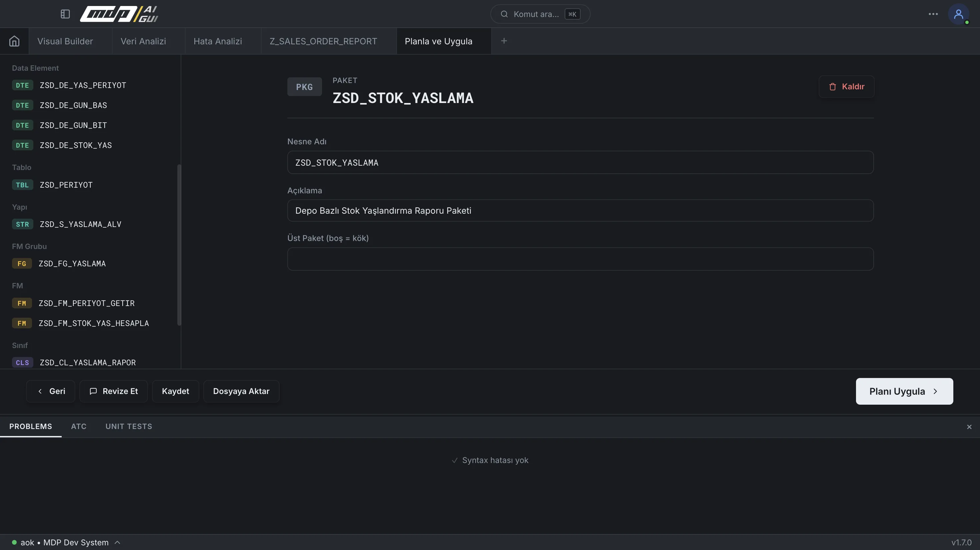
Task: Click the Planı Uygula button
Action: 904,391
